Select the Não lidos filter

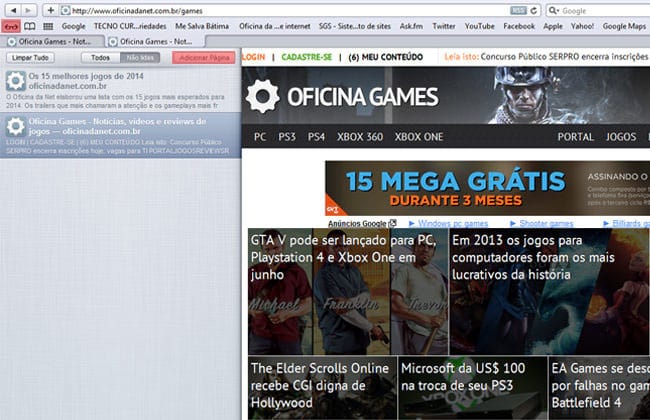(x=140, y=58)
